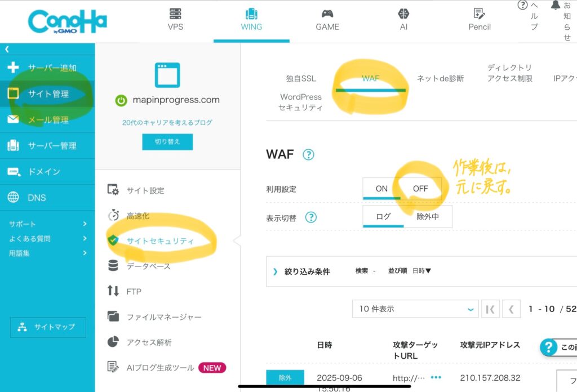Click the 除外 button for the 2025-09-06 entry
The width and height of the screenshot is (577, 392).
point(285,377)
